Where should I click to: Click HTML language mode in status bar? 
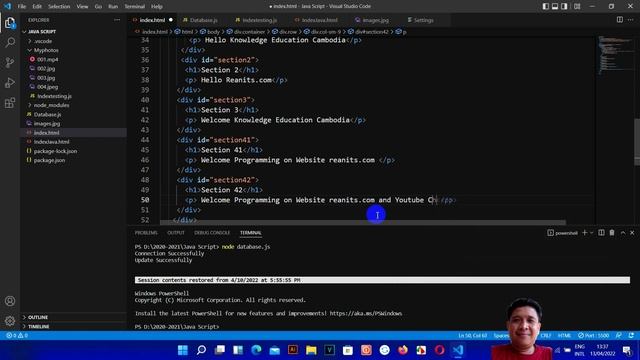pos(564,336)
